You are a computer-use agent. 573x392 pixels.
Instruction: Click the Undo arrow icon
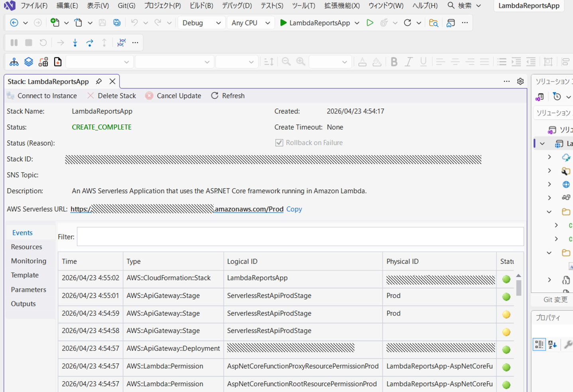[134, 23]
